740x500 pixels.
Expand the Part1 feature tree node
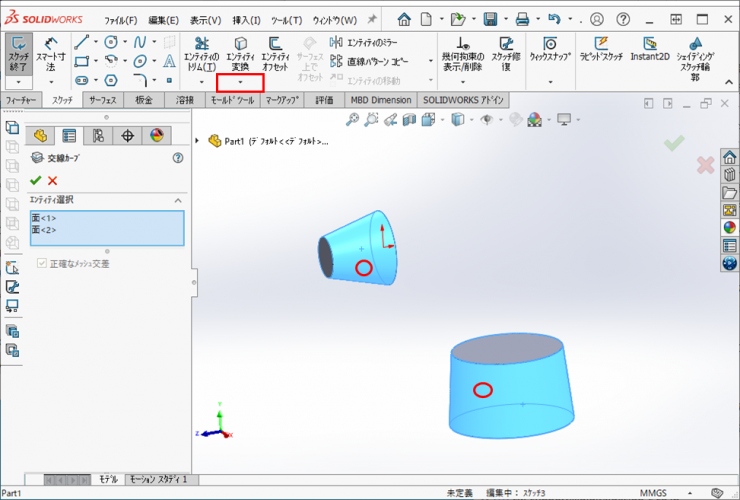pos(198,141)
